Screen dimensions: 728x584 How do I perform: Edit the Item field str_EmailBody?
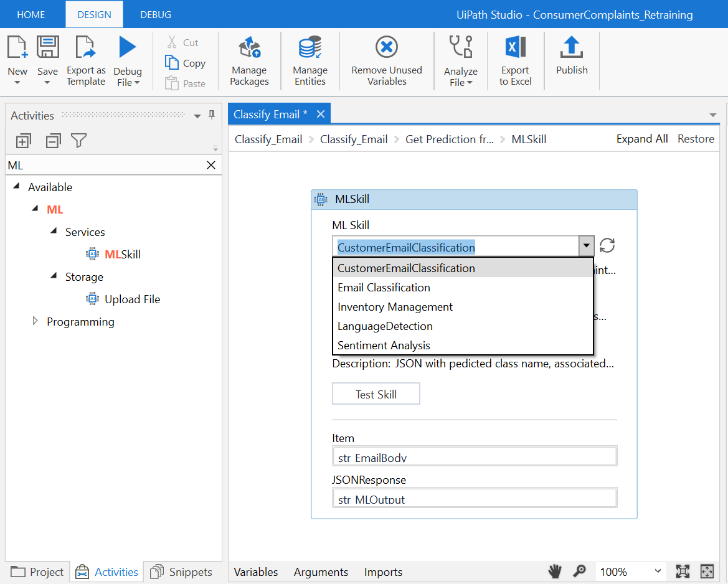pyautogui.click(x=475, y=456)
